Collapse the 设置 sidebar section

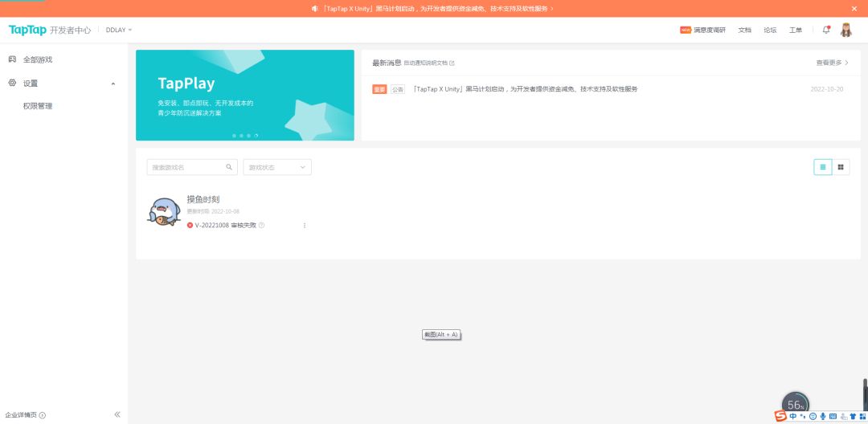113,84
